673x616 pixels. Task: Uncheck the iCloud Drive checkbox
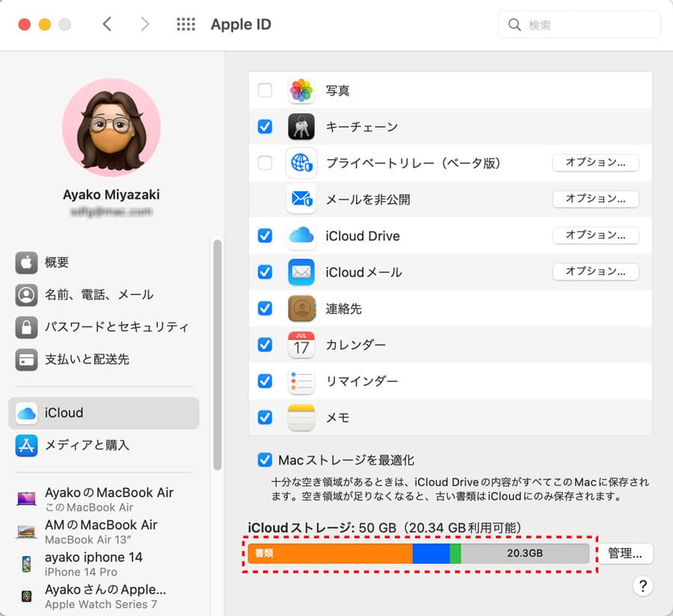[x=265, y=235]
